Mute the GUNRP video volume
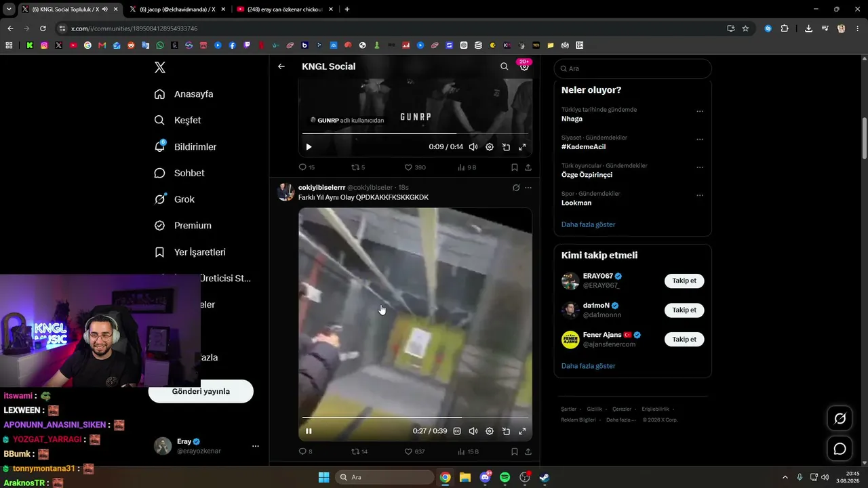This screenshot has width=868, height=488. click(x=473, y=147)
